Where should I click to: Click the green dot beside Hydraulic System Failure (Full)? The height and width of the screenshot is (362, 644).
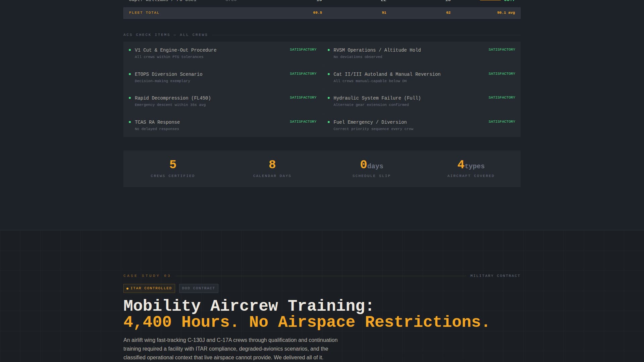tap(329, 98)
